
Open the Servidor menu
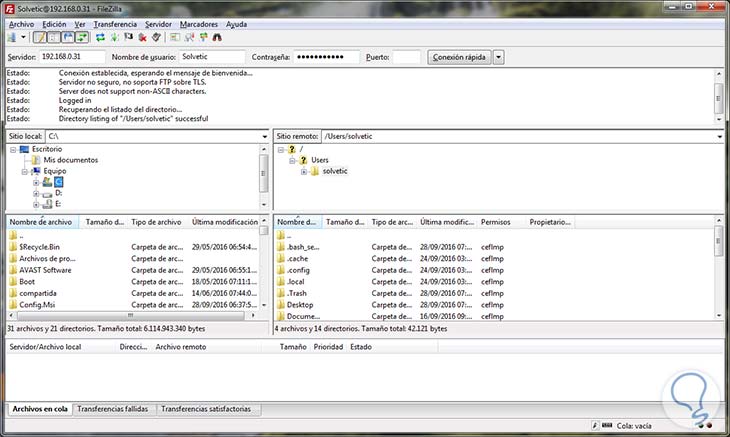(158, 24)
